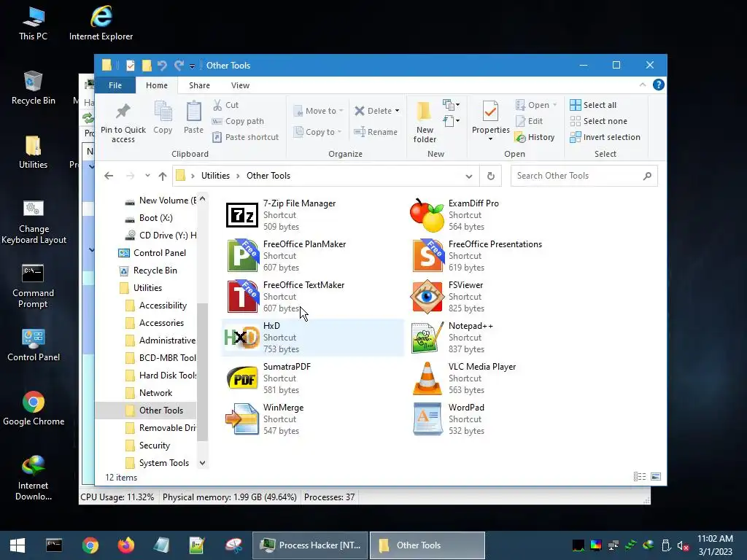Select FreeOffice PlanMaker shortcut icon

(242, 256)
